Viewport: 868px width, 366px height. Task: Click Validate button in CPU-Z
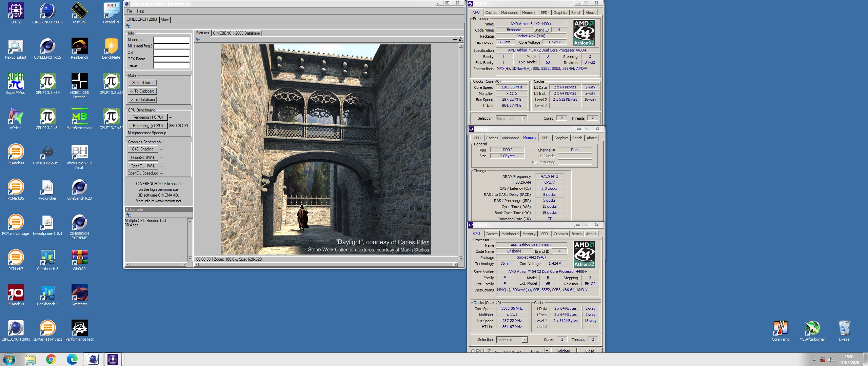[563, 351]
